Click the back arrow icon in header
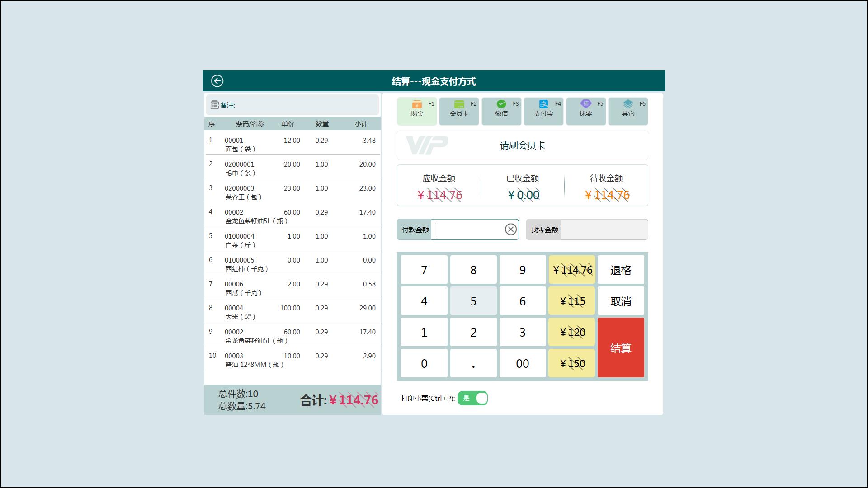868x488 pixels. (x=217, y=81)
